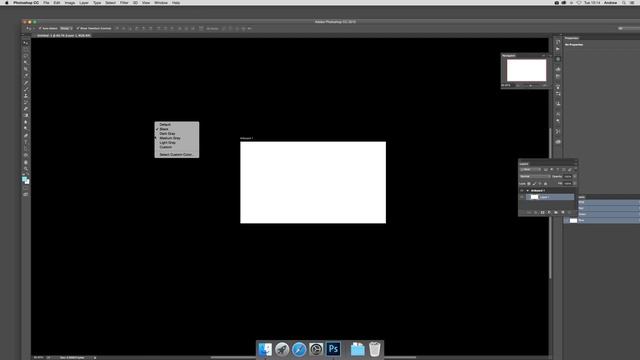Viewport: 640px width, 360px height.
Task: Open the Window menu
Action: click(161, 3)
